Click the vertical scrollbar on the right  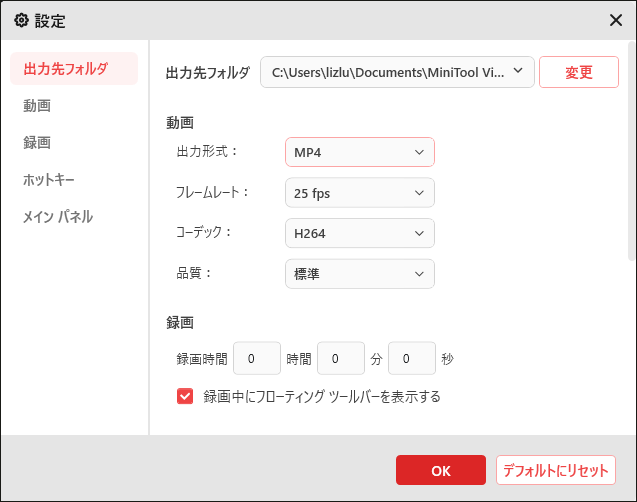(632, 151)
